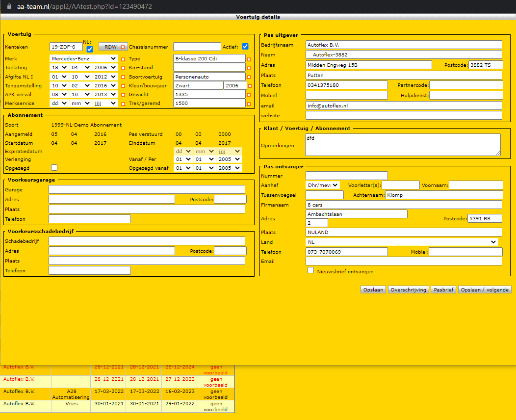Click the Pasbrief button
516x420 pixels.
click(443, 290)
